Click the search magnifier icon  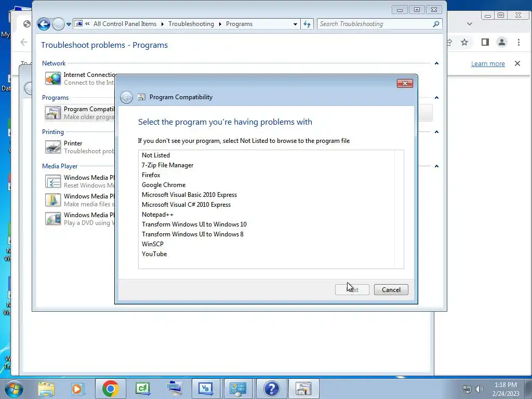436,24
